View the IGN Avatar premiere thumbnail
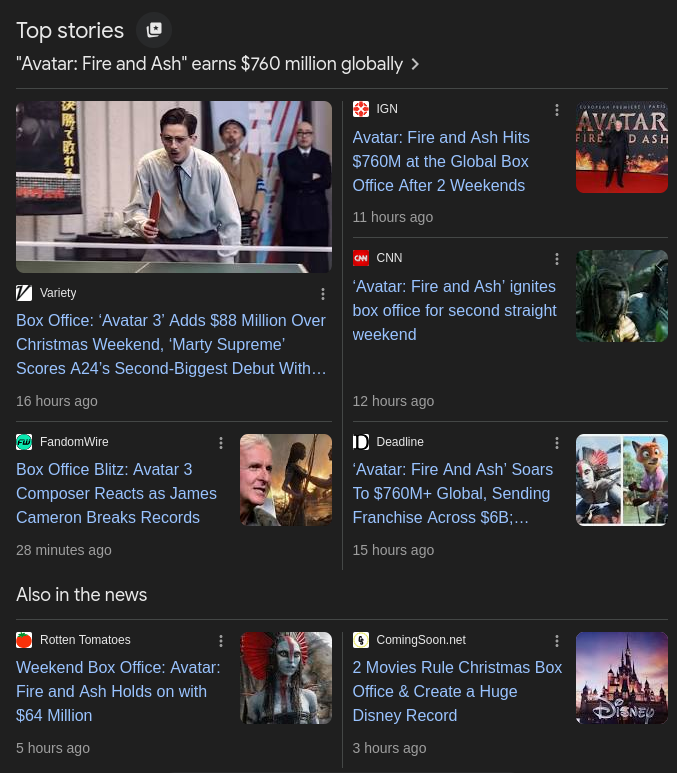This screenshot has width=677, height=773. 622,147
